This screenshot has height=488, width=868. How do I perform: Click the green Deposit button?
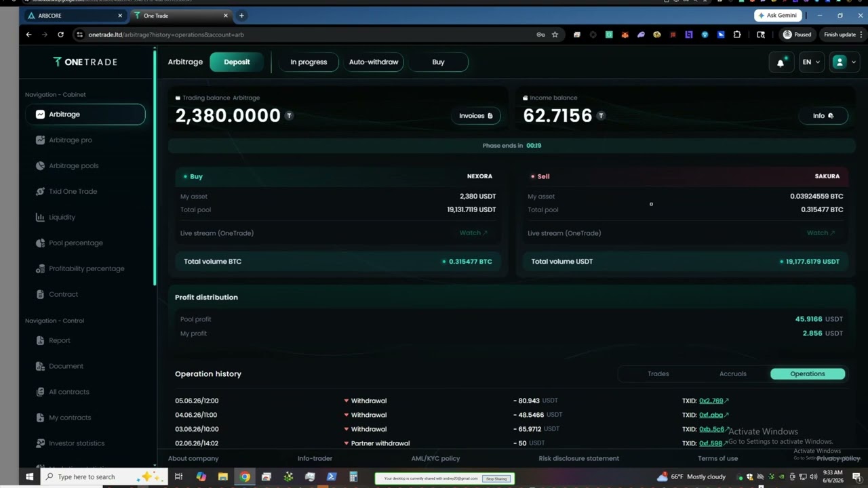[x=237, y=62]
